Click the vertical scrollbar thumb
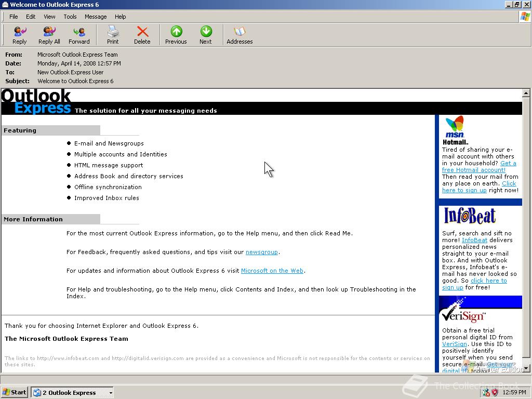 pyautogui.click(x=526, y=227)
